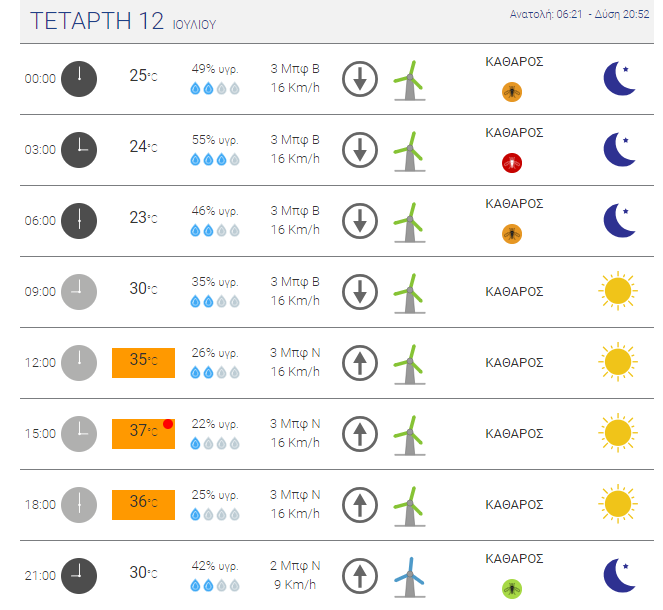
Task: Click the green mosquito icon at 21:00
Action: 512,589
